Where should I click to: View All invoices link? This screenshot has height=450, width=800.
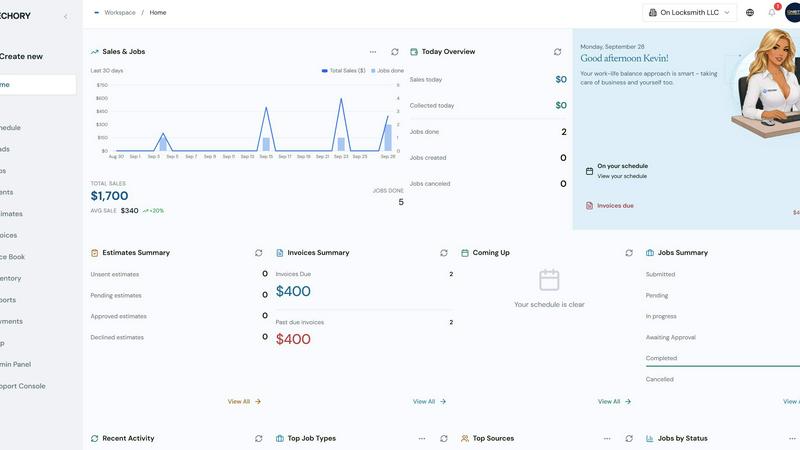(430, 402)
